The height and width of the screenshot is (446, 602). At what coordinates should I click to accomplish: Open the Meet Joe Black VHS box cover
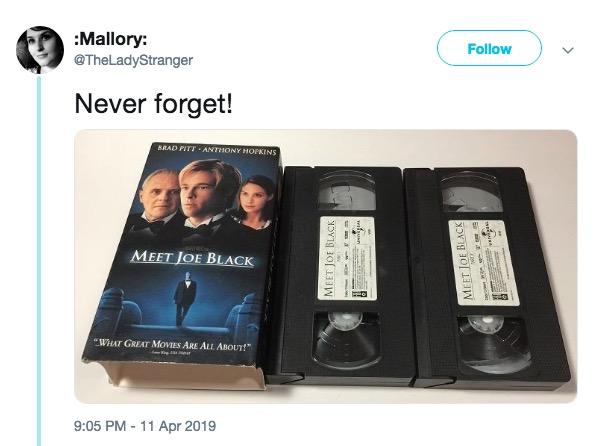click(x=182, y=265)
